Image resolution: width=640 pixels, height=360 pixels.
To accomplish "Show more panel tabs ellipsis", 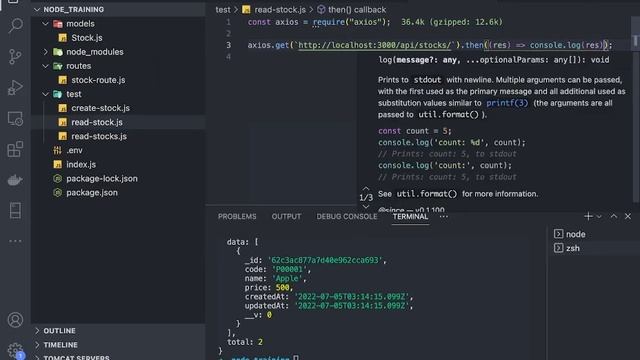I will (x=444, y=217).
